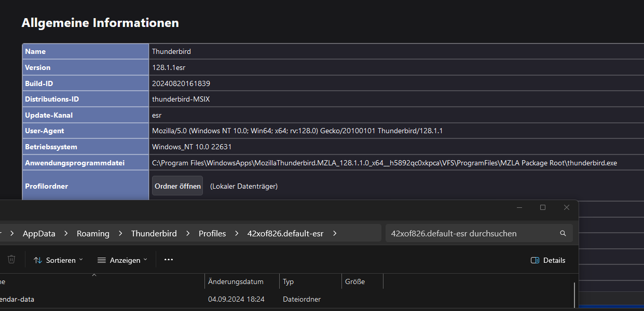The width and height of the screenshot is (644, 311).
Task: Sort by Größe column header
Action: [x=355, y=281]
